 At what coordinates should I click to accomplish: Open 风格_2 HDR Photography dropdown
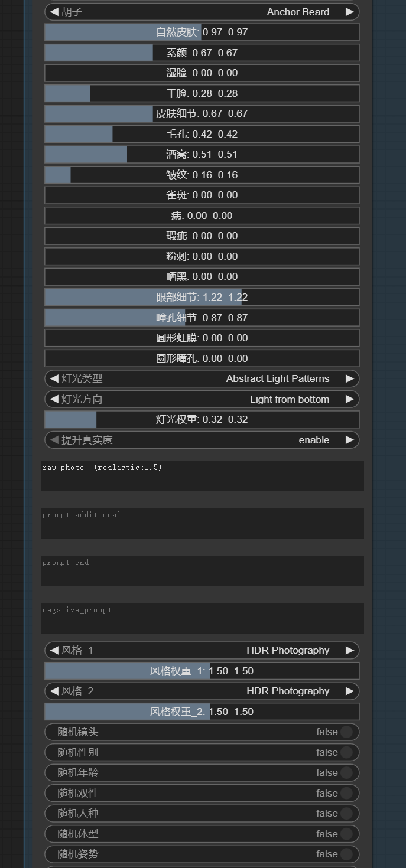(202, 691)
